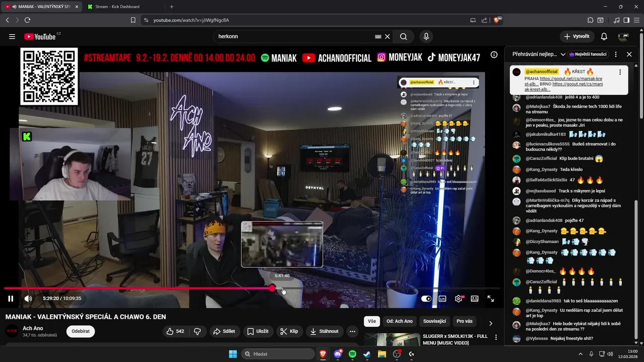Open Brave playlist music note icon
Image resolution: width=644 pixels, height=362 pixels.
click(x=616, y=20)
